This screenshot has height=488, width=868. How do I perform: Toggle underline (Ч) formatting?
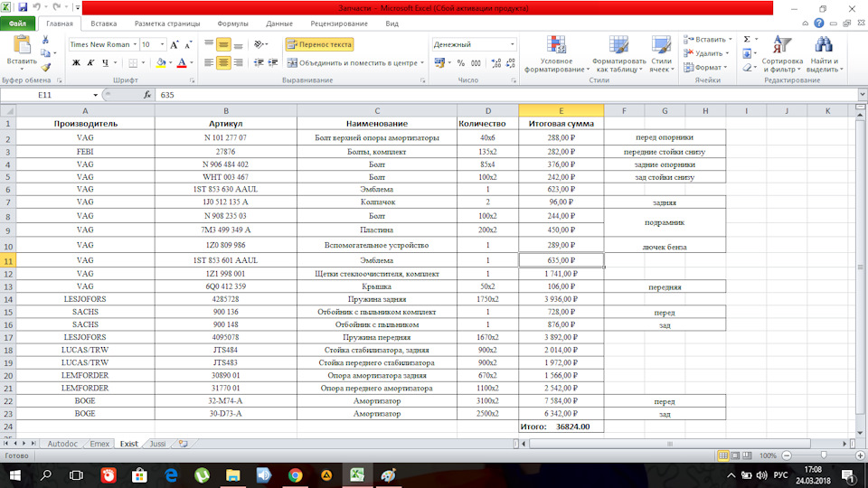tap(105, 63)
